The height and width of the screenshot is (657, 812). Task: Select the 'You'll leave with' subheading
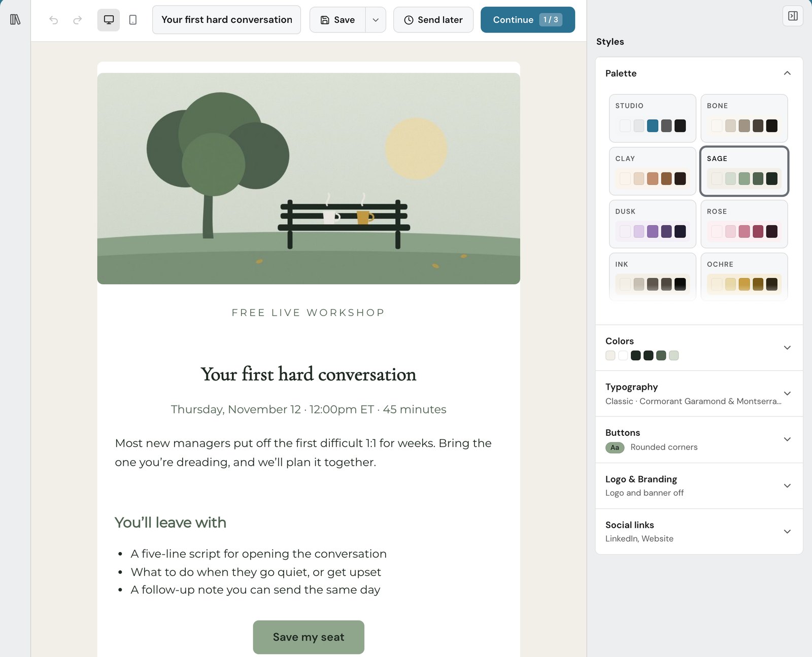pyautogui.click(x=171, y=523)
